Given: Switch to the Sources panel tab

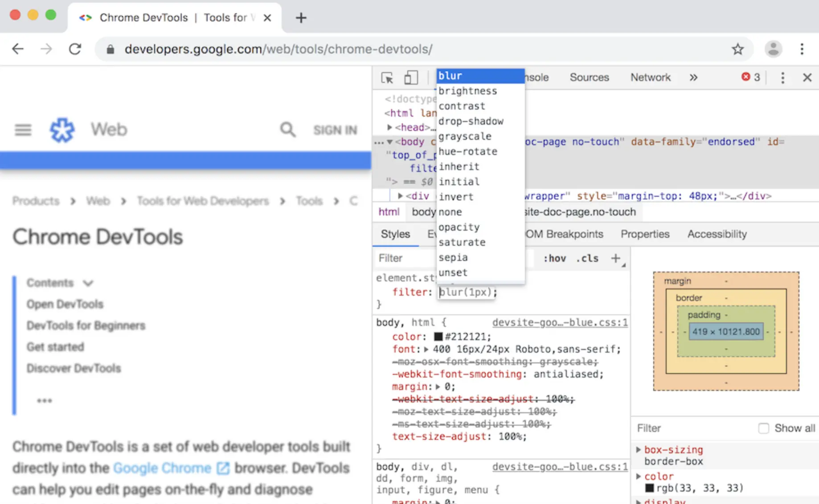Looking at the screenshot, I should [589, 77].
